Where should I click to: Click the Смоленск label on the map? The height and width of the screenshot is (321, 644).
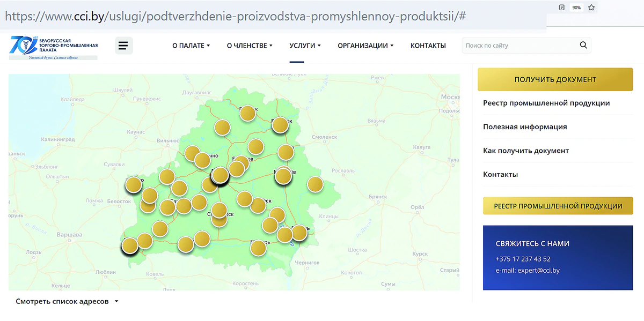[325, 137]
